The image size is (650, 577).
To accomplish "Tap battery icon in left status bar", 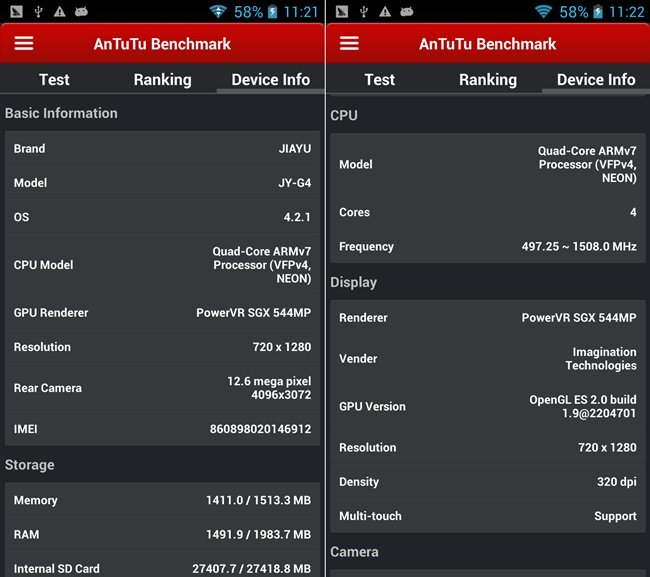I will [x=272, y=12].
